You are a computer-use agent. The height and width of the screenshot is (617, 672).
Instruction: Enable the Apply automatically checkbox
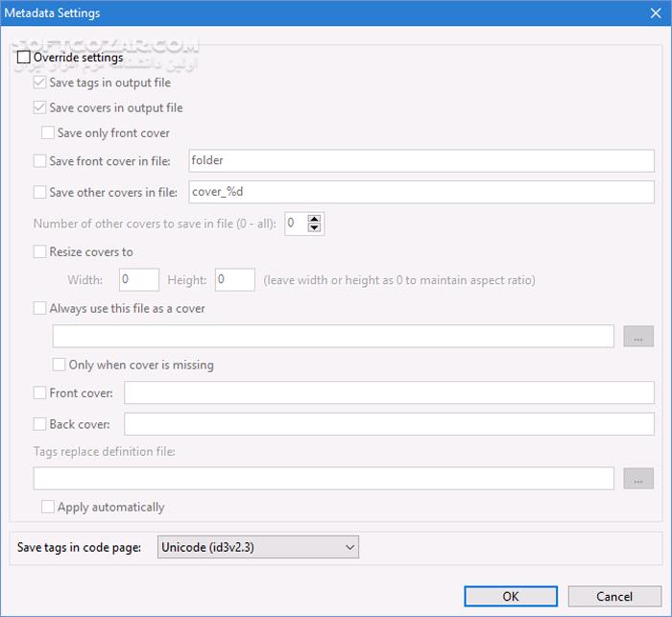coord(48,507)
